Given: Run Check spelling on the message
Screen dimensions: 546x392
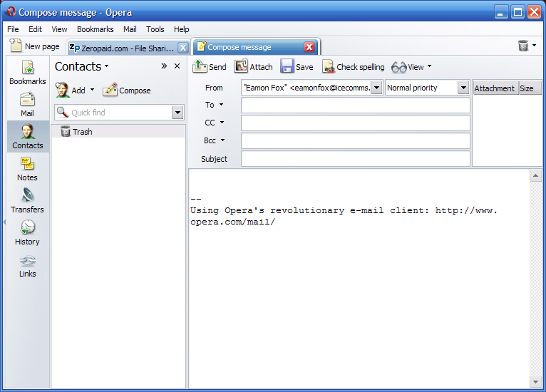Looking at the screenshot, I should (x=353, y=66).
